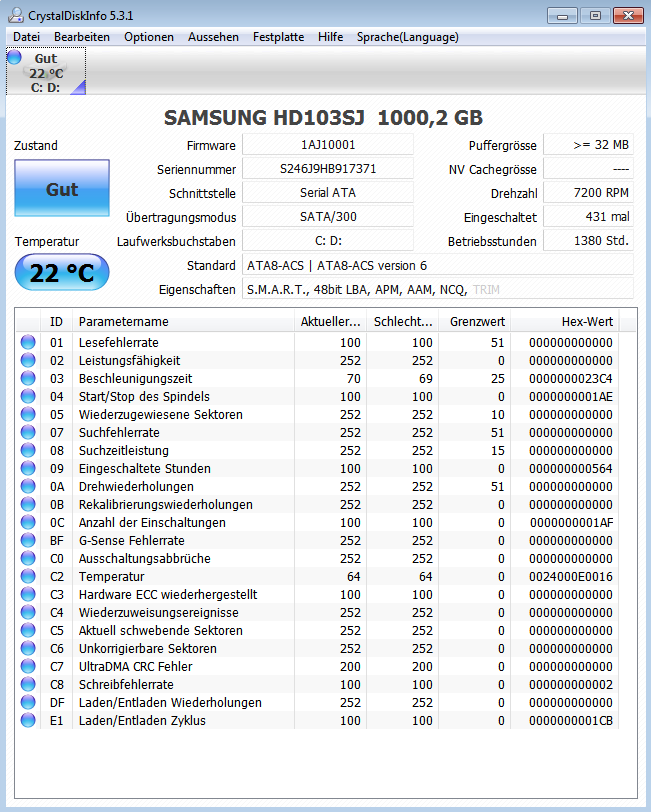Click the status orb for Leistungsfähigkeit
The width and height of the screenshot is (651, 812).
tap(28, 360)
